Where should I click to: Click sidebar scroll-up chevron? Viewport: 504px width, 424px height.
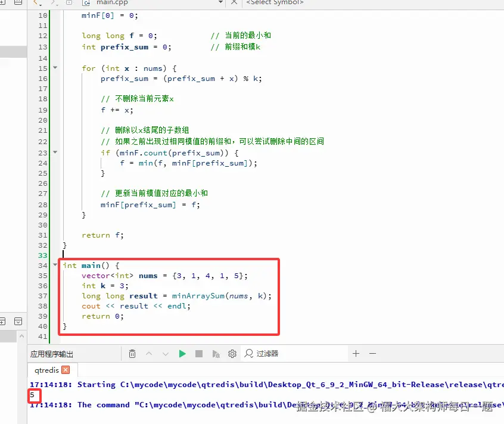21,336
